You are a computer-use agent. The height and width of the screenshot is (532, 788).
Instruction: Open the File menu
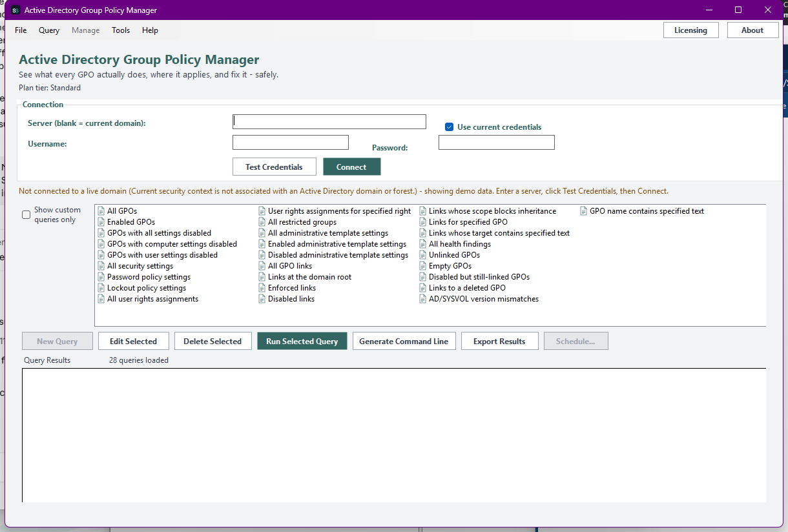(21, 30)
